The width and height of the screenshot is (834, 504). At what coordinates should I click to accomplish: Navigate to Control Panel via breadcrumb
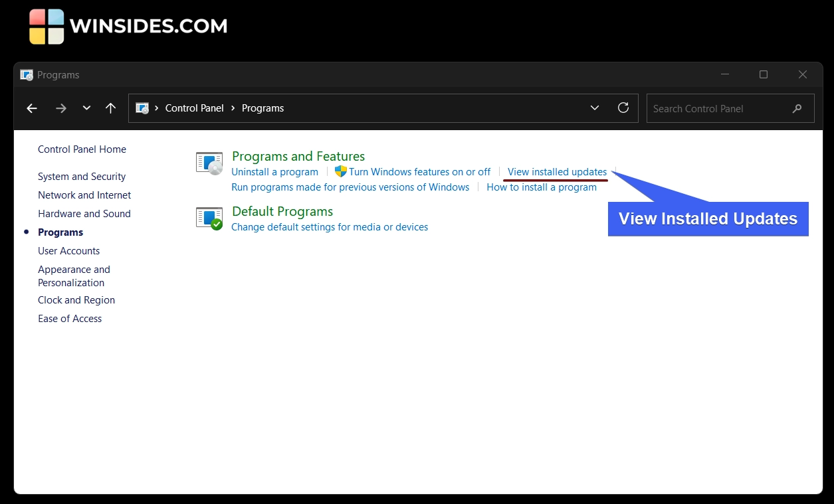[x=194, y=108]
